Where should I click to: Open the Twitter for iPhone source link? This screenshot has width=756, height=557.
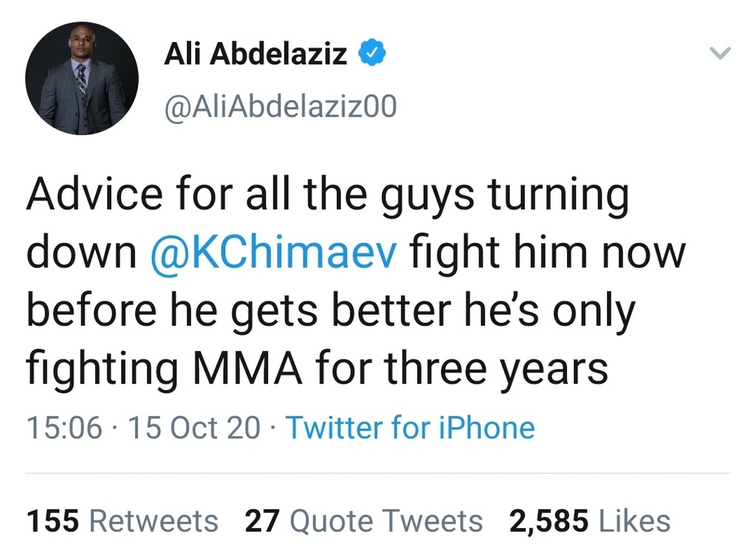pyautogui.click(x=410, y=427)
